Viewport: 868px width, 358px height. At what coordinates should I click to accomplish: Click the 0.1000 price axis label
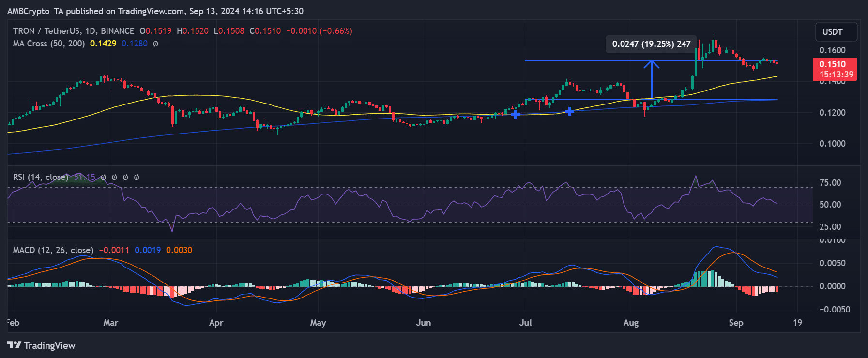pos(833,144)
